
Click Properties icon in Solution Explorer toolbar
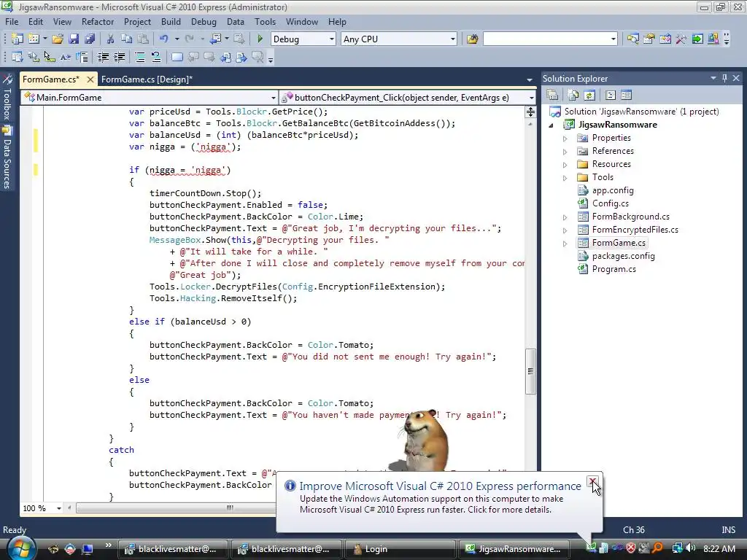(552, 96)
